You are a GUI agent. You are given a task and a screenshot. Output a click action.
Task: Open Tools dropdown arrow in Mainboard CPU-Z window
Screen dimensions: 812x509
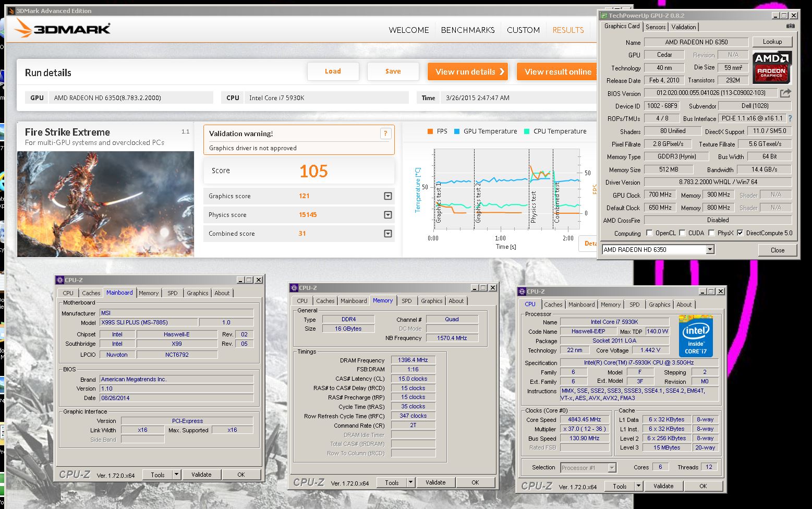177,475
